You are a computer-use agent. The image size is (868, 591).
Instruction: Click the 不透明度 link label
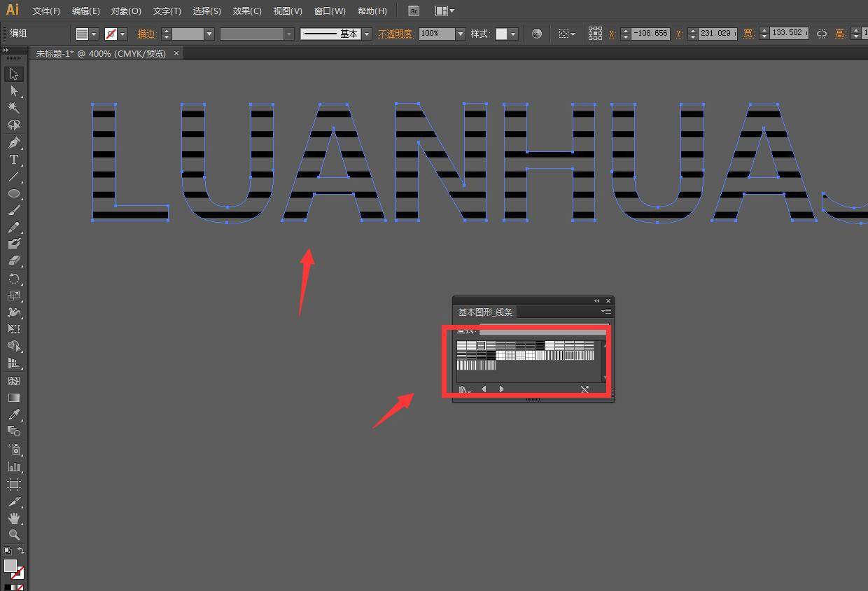point(395,34)
